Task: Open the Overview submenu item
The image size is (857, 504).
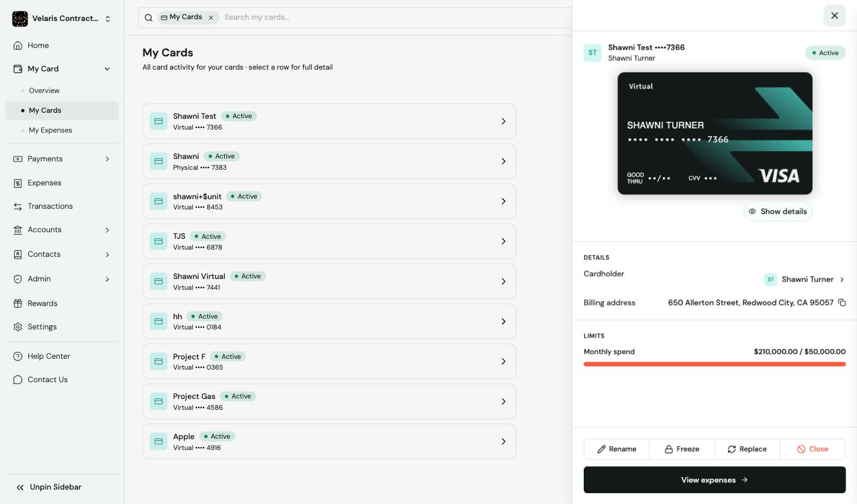Action: coord(44,91)
